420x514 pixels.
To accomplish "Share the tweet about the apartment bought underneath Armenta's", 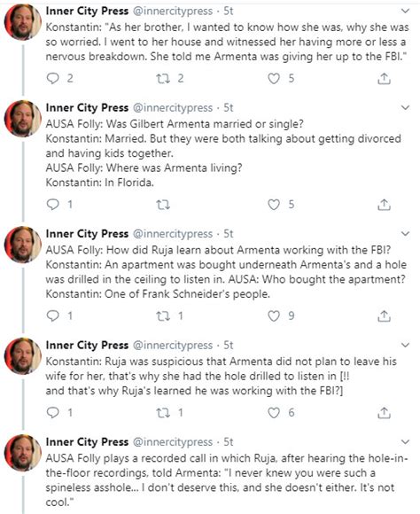I will click(384, 316).
